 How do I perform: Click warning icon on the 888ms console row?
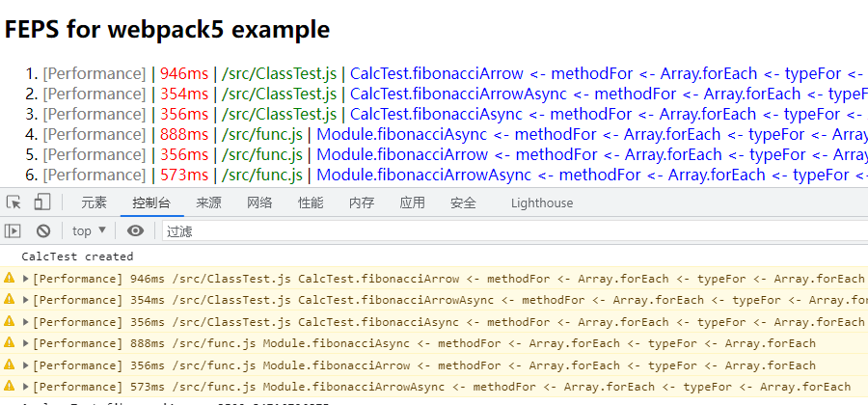point(9,342)
